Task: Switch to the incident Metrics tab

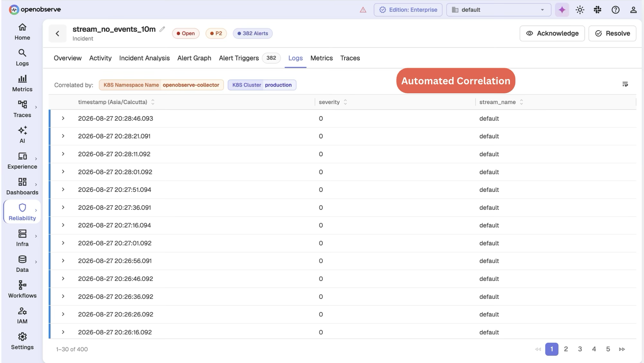Action: [x=321, y=58]
